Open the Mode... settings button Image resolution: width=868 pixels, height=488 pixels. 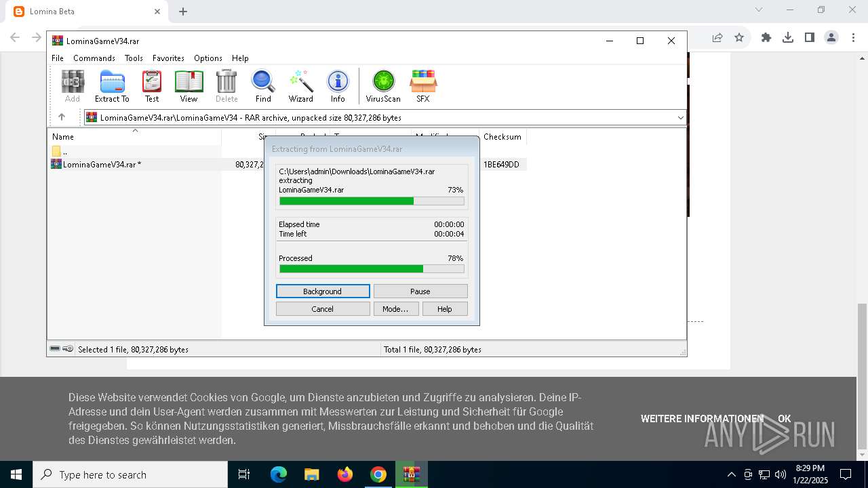pos(396,309)
